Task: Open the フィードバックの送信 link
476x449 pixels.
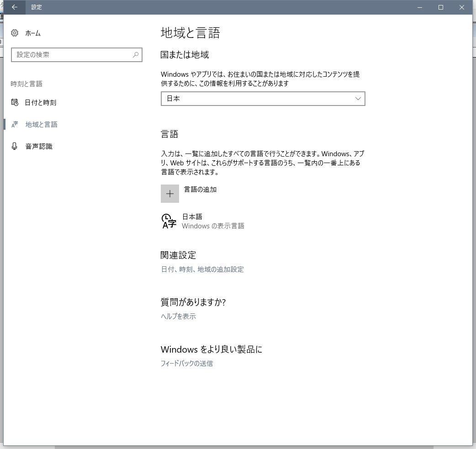Action: (187, 364)
